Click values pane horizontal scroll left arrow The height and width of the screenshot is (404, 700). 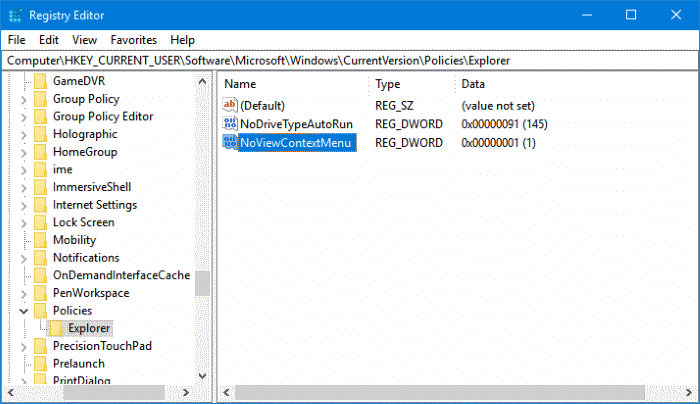(227, 393)
